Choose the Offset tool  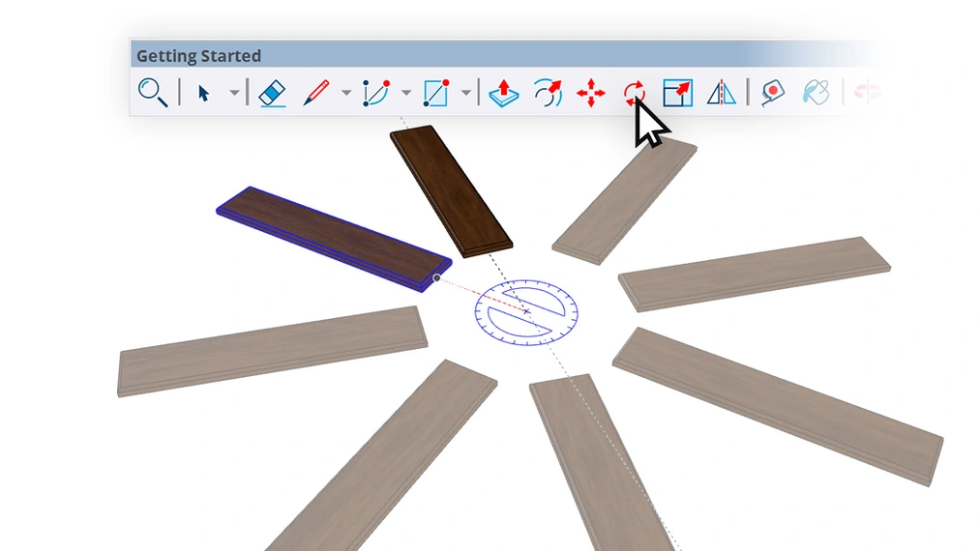(x=548, y=93)
